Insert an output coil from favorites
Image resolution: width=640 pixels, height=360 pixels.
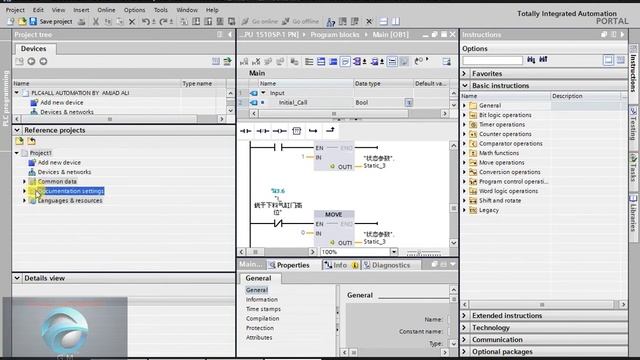click(x=280, y=131)
